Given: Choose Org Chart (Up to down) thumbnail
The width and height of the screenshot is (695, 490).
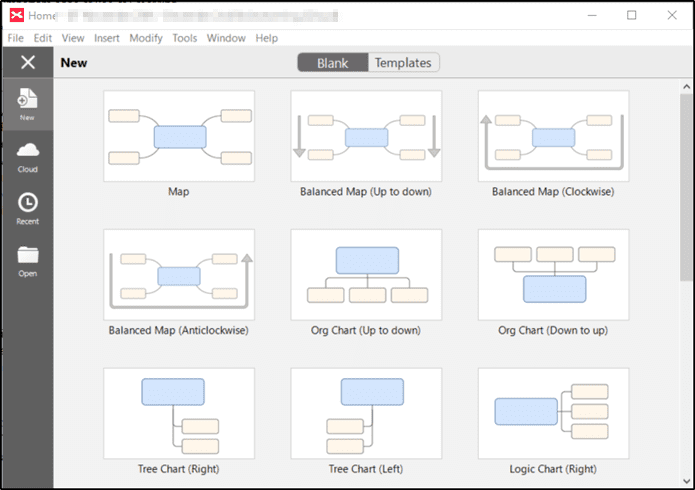Looking at the screenshot, I should tap(366, 274).
